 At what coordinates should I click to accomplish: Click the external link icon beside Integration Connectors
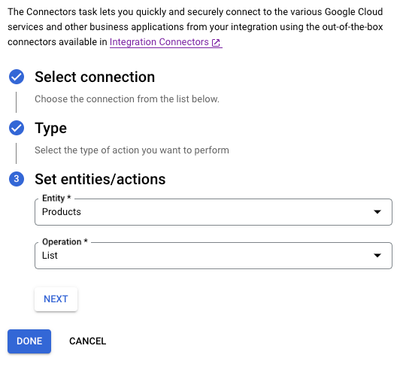coord(216,43)
